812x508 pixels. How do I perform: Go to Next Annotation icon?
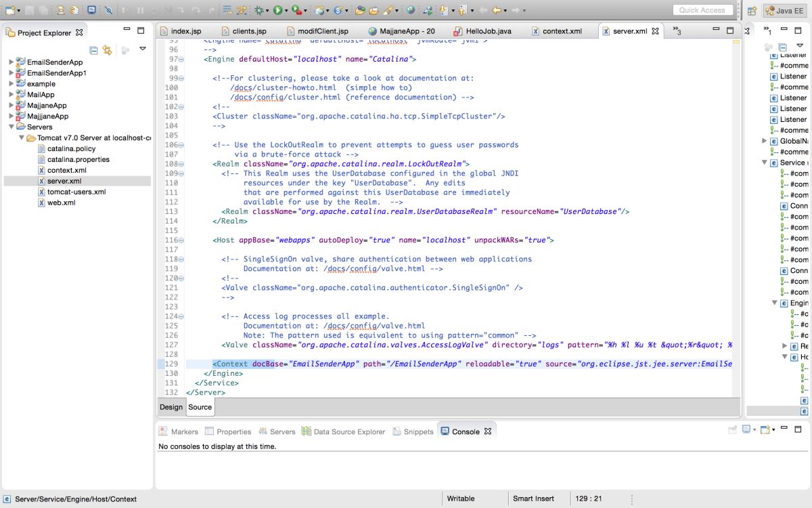pos(445,10)
